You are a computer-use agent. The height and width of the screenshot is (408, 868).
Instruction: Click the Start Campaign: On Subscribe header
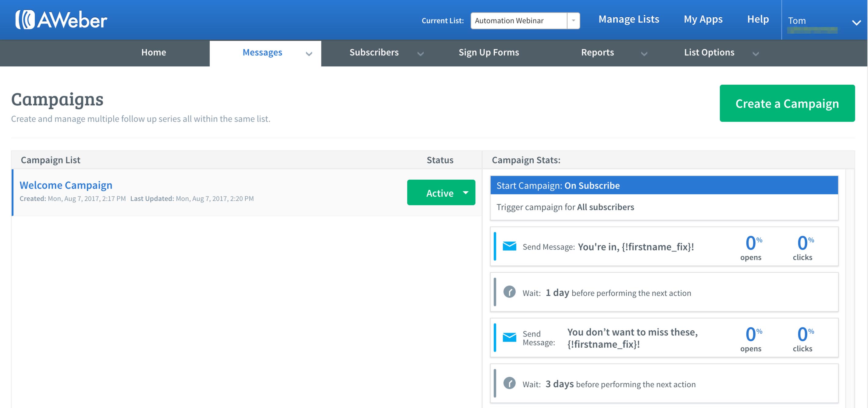click(664, 185)
